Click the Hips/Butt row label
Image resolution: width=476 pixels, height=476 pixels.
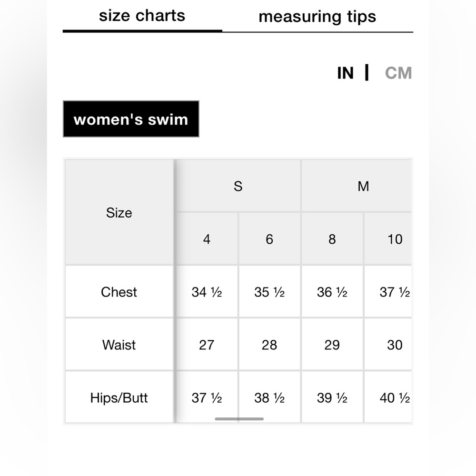pos(119,397)
